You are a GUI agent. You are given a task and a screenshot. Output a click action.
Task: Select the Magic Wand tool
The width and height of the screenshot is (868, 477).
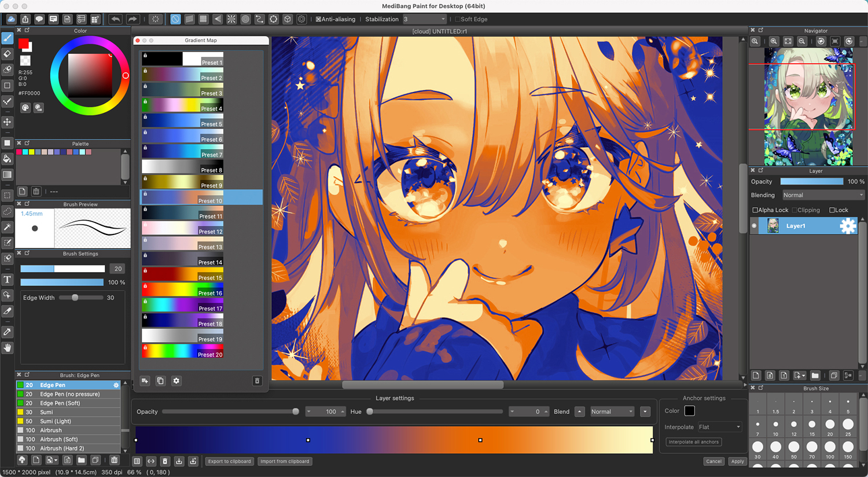tap(8, 227)
